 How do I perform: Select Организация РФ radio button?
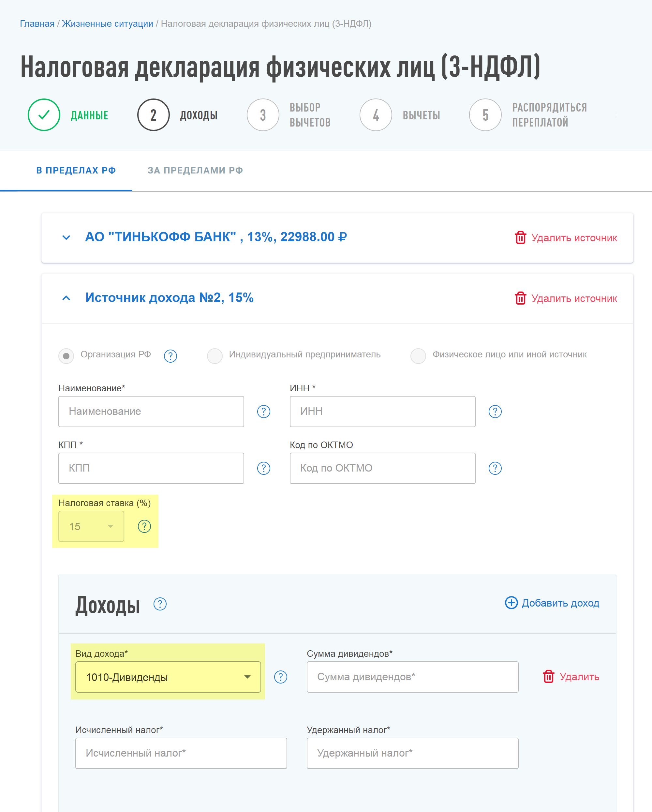[x=66, y=356]
